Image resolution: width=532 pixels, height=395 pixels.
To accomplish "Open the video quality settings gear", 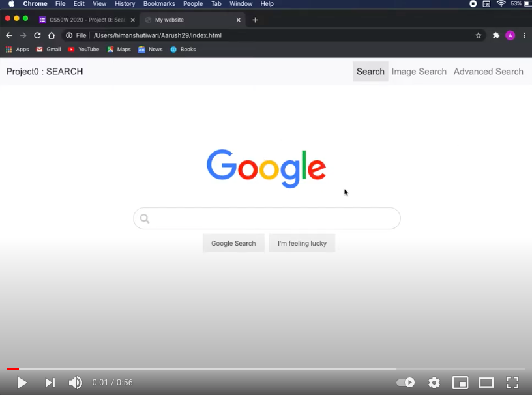I will point(434,383).
